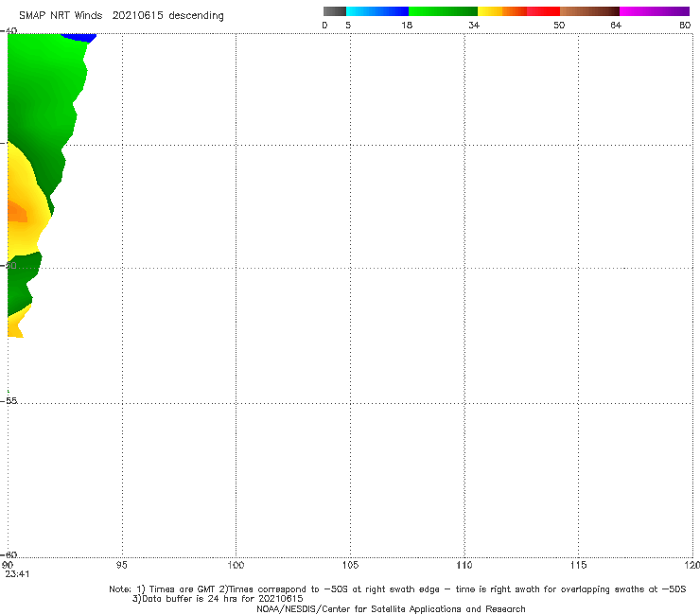The image size is (700, 615).
Task: Click the NOAA/NESDIS credit line
Action: [x=391, y=608]
